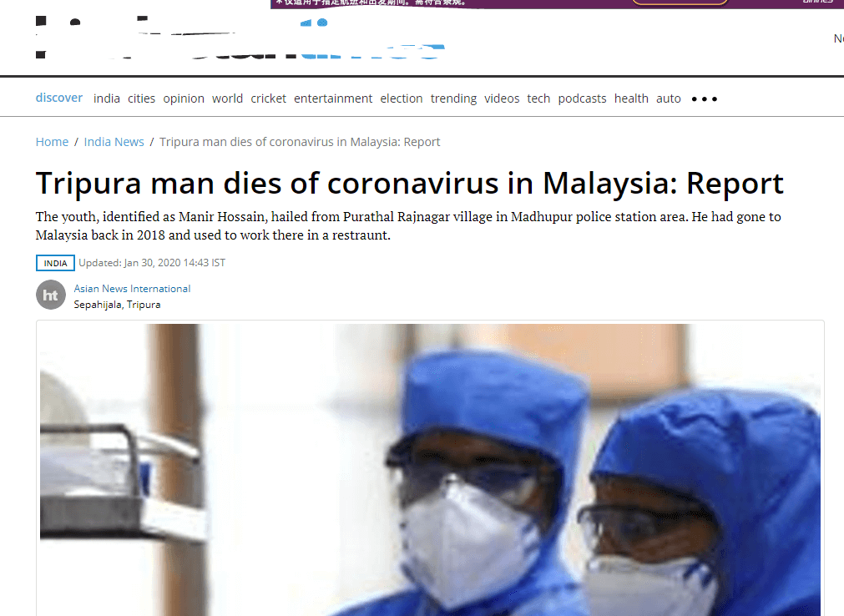Select the tech nav item
Image resolution: width=844 pixels, height=616 pixels.
tap(538, 98)
